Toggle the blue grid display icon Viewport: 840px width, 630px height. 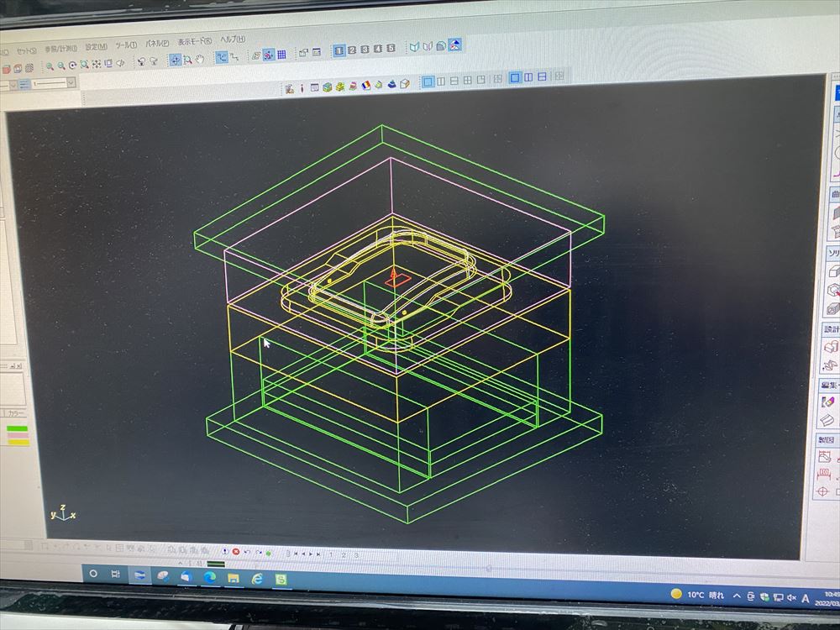coord(281,54)
